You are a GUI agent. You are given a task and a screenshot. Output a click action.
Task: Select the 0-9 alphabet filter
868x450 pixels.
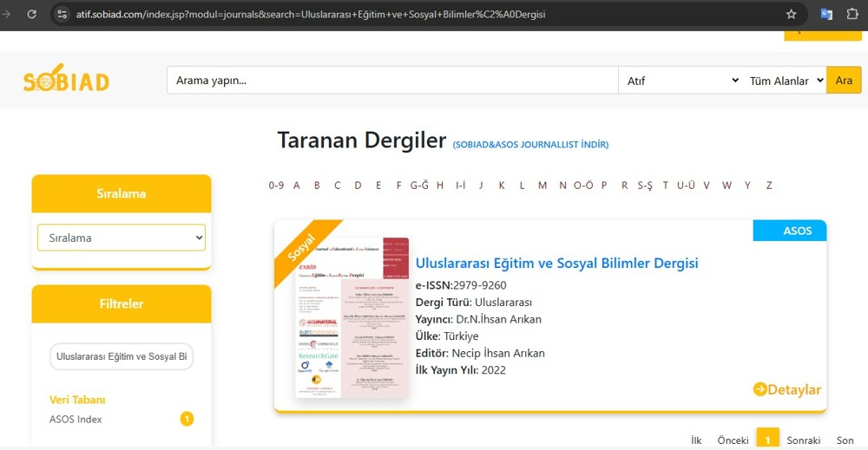276,185
